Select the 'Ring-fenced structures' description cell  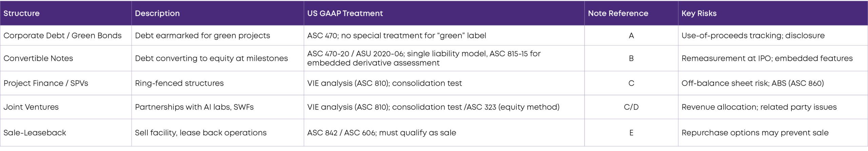click(x=179, y=83)
